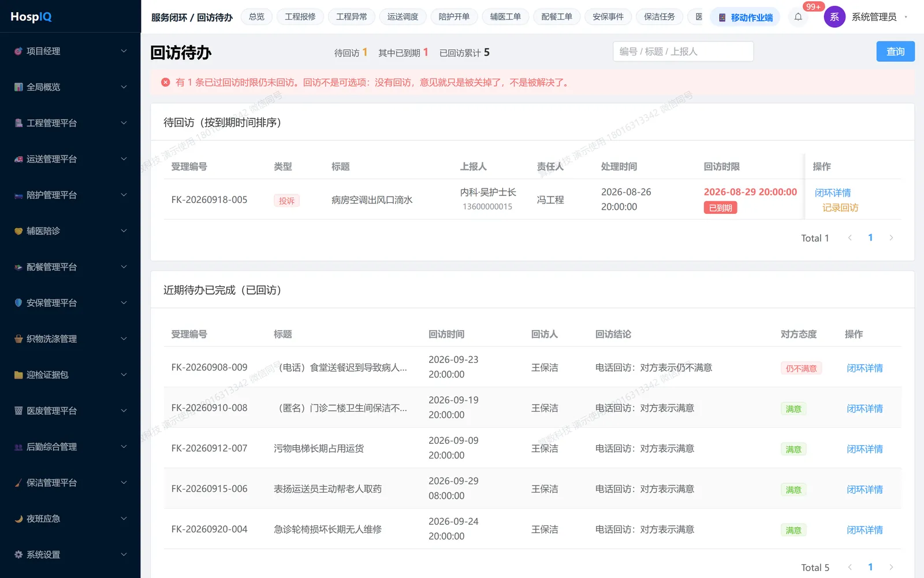Click the 织物洗涤管理 icon
The width and height of the screenshot is (924, 578).
18,339
